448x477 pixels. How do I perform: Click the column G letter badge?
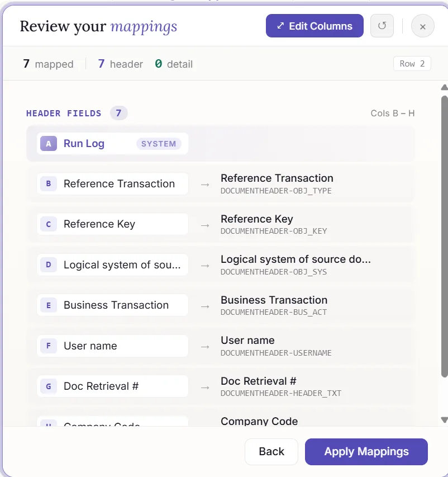tap(49, 386)
